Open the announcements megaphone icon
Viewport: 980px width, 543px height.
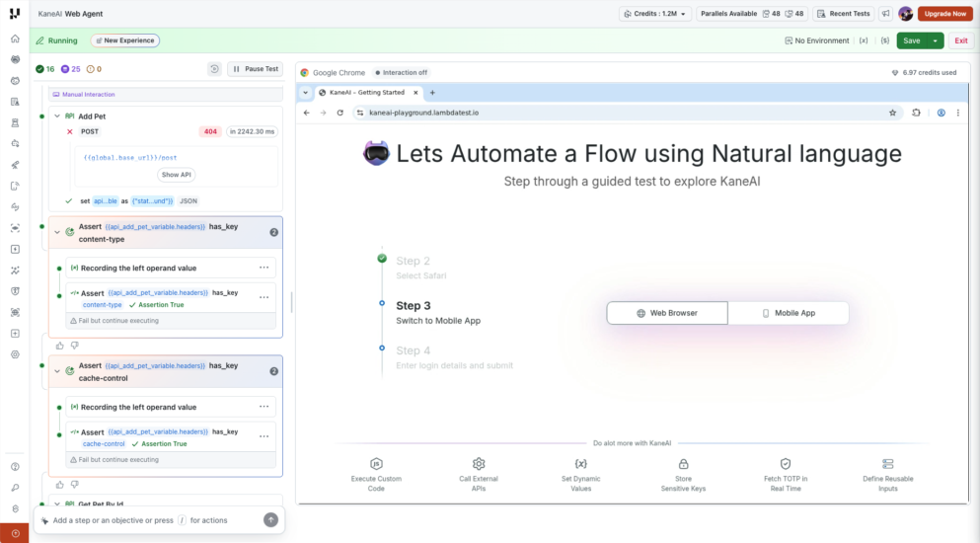[x=885, y=14]
